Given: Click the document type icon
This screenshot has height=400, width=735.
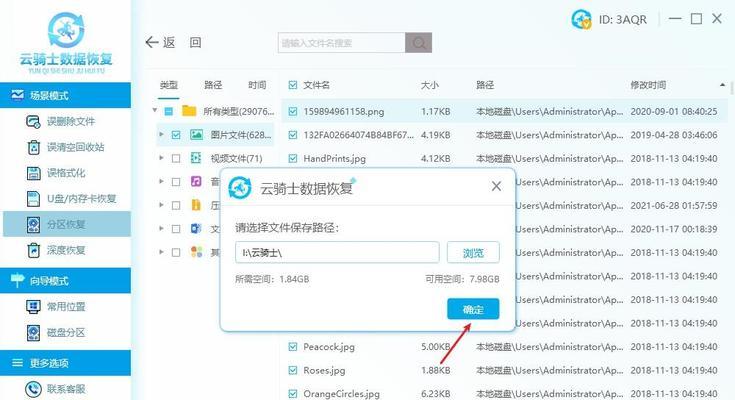Looking at the screenshot, I should pos(196,228).
